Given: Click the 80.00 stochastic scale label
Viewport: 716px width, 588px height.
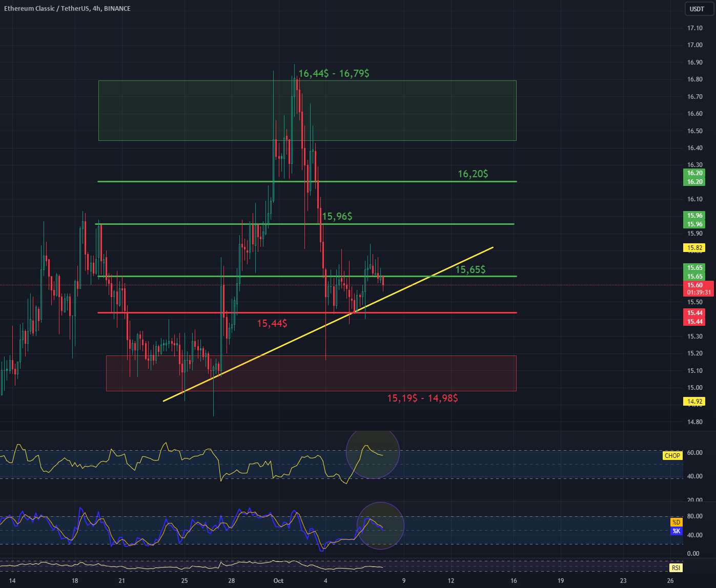Looking at the screenshot, I should (x=695, y=516).
